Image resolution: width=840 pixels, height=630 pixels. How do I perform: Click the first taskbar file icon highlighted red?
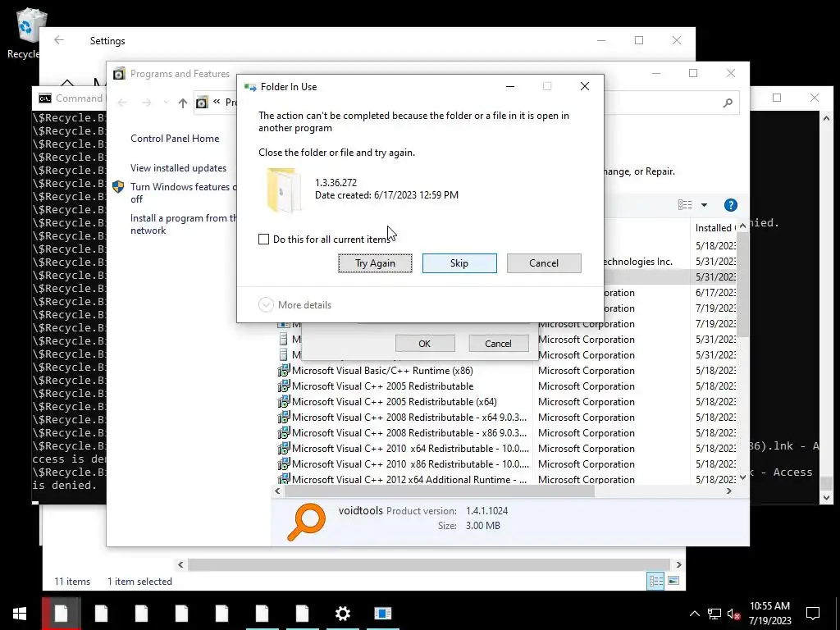point(61,614)
